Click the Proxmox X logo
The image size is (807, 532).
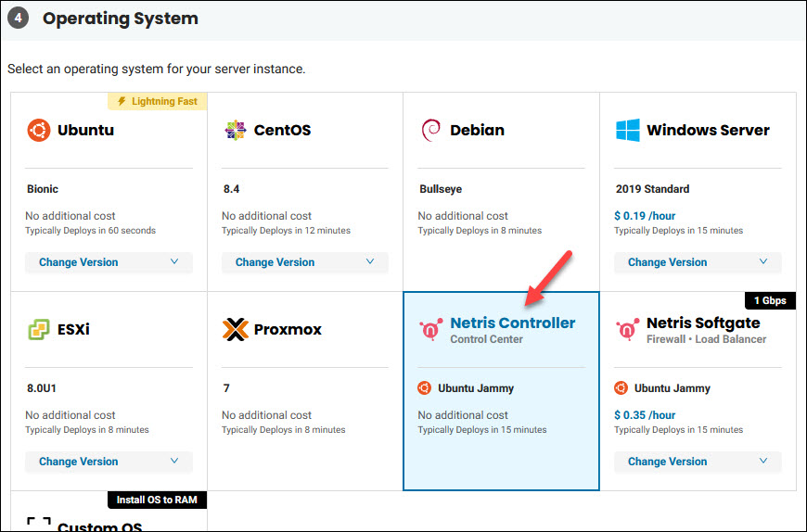236,329
